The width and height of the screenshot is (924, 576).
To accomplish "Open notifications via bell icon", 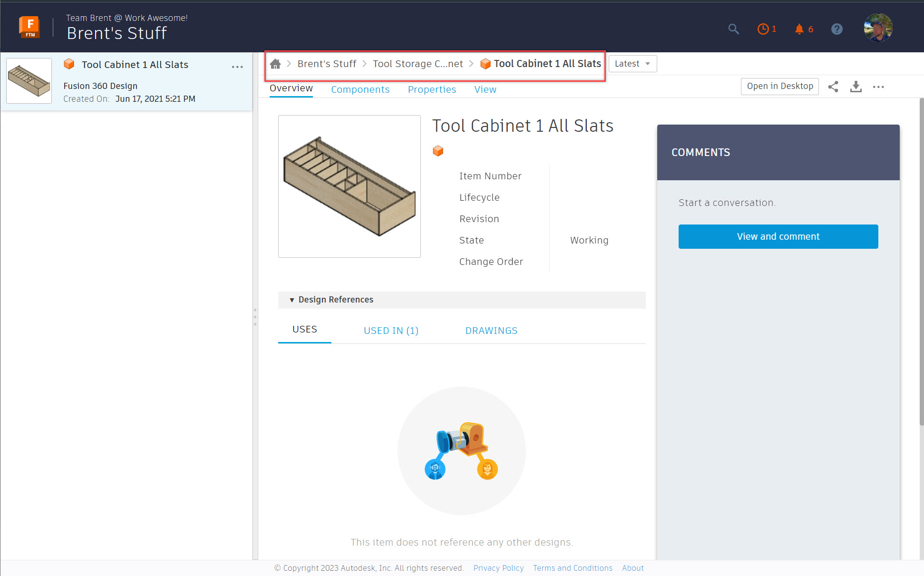I will pyautogui.click(x=799, y=29).
